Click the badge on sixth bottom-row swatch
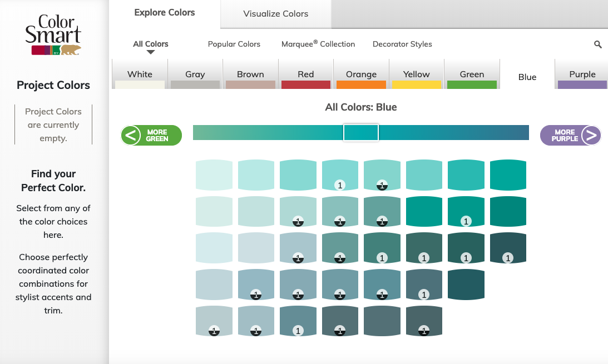The image size is (608, 364). click(x=424, y=331)
